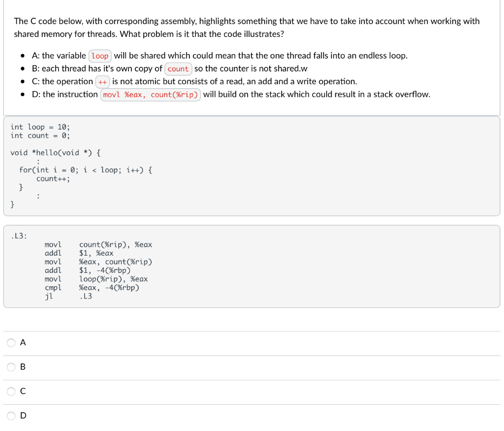The height and width of the screenshot is (431, 504).
Task: Select radio button A
Action: click(x=11, y=342)
